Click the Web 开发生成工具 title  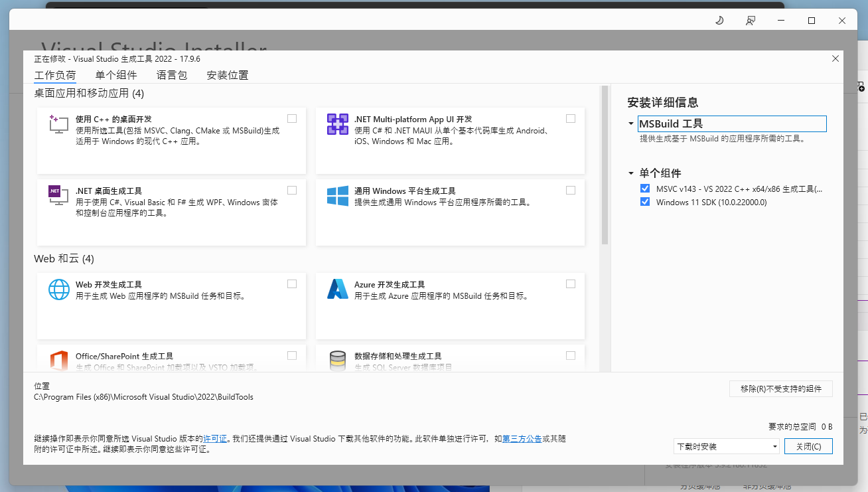[x=109, y=284]
